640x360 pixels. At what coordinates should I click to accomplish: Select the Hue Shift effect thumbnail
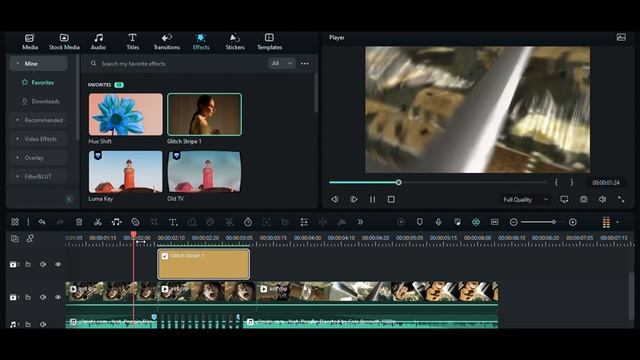point(126,114)
